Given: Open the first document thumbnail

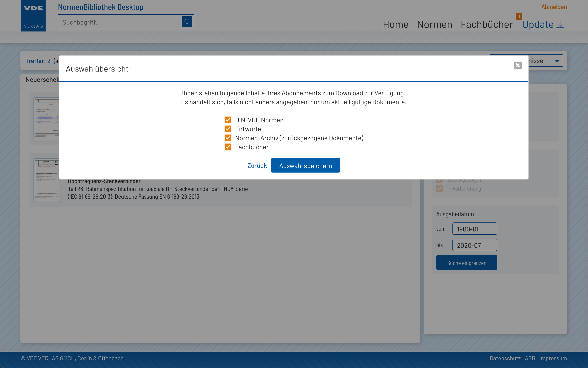Looking at the screenshot, I should tap(46, 119).
